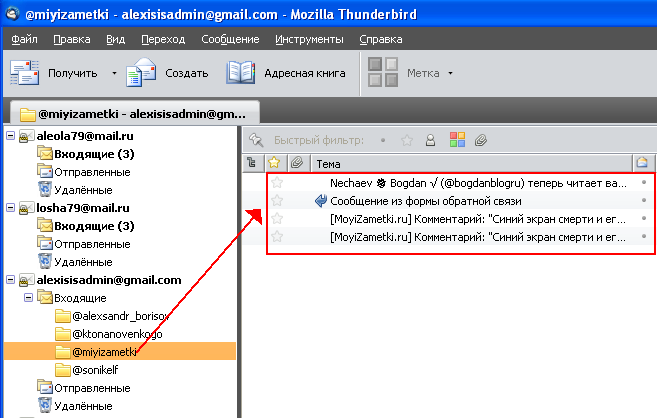Image resolution: width=657 pixels, height=418 pixels.
Task: Open the Адресная книга address book icon
Action: point(241,73)
